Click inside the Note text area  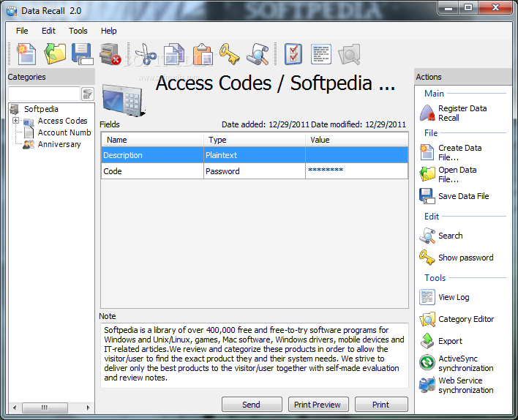255,355
